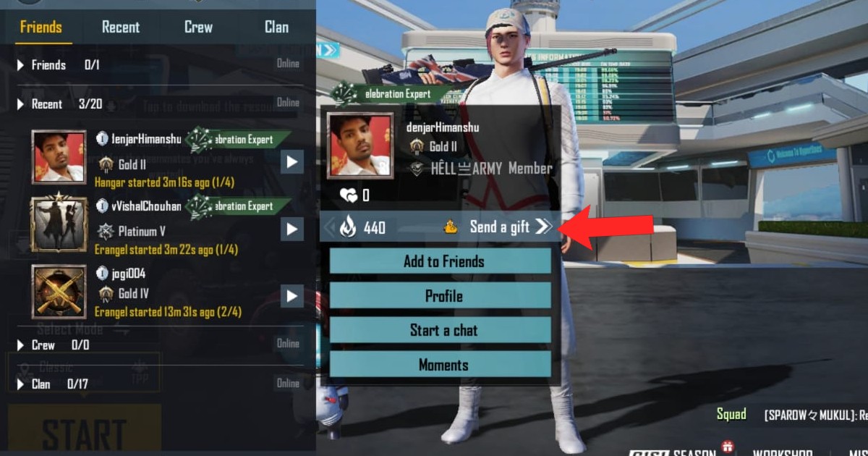Image resolution: width=868 pixels, height=456 pixels.
Task: Tap the Gold II rank badge in popup
Action: click(x=416, y=147)
